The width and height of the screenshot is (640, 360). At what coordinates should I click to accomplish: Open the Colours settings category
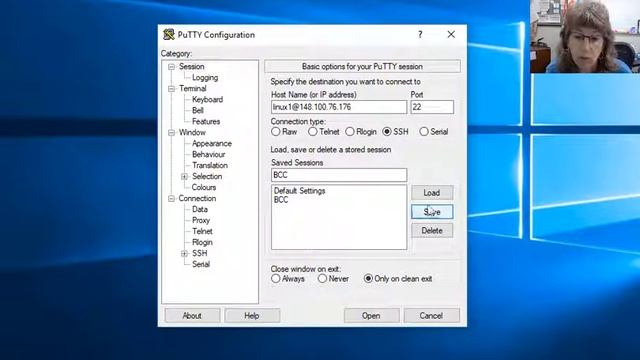(204, 188)
